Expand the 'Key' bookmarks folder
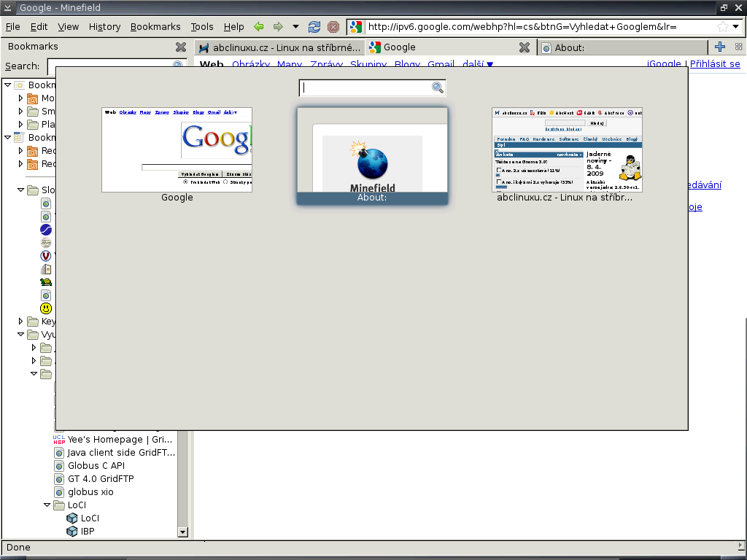747x560 pixels. click(x=20, y=322)
